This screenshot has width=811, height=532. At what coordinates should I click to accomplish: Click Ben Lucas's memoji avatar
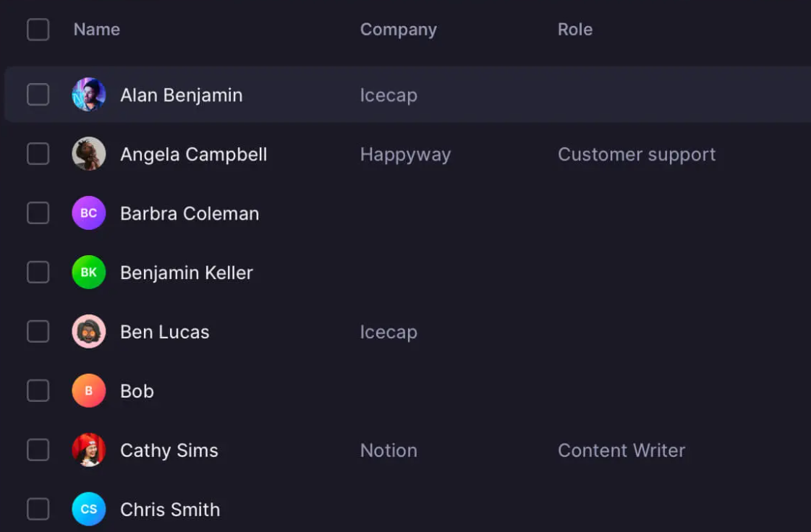point(89,332)
